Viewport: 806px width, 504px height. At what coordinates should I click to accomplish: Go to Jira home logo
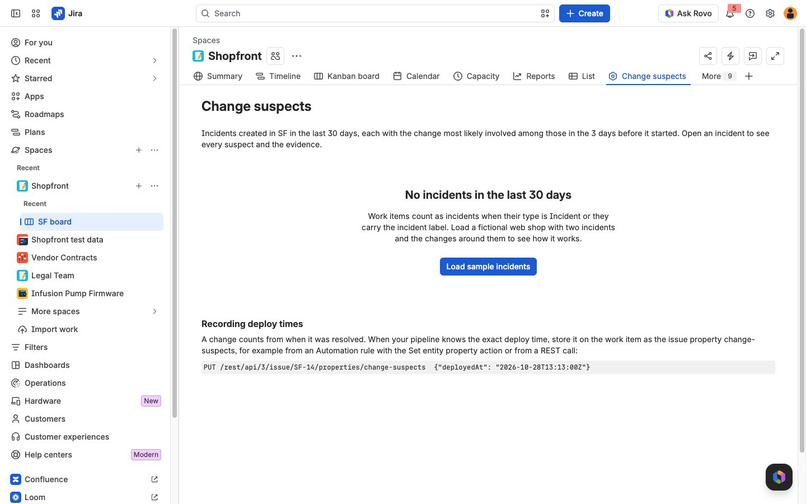coord(67,13)
